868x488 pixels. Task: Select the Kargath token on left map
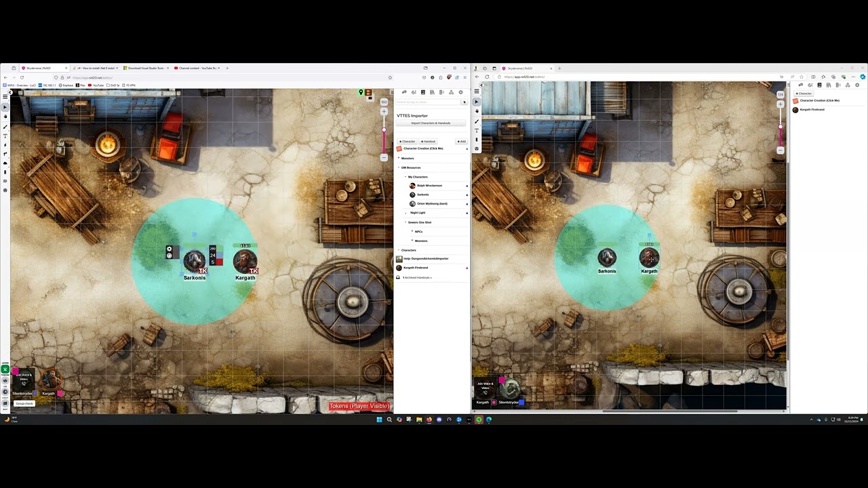coord(245,261)
